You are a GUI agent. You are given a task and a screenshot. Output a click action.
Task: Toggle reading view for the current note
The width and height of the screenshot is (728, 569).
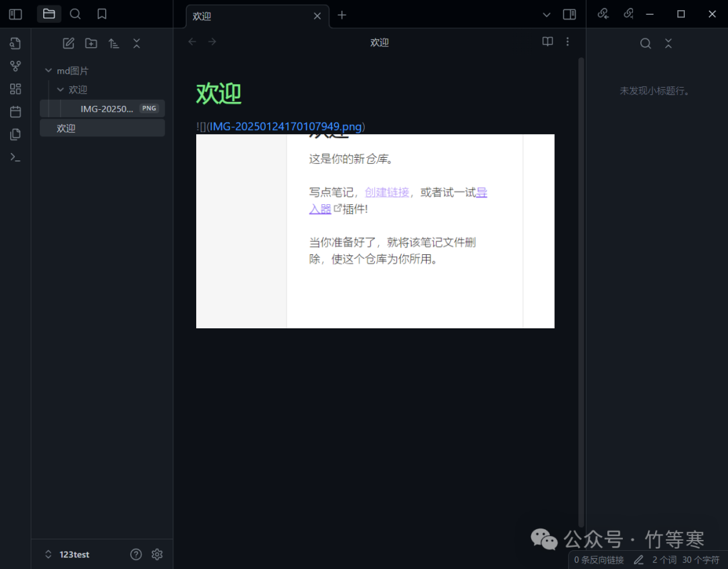coord(547,41)
